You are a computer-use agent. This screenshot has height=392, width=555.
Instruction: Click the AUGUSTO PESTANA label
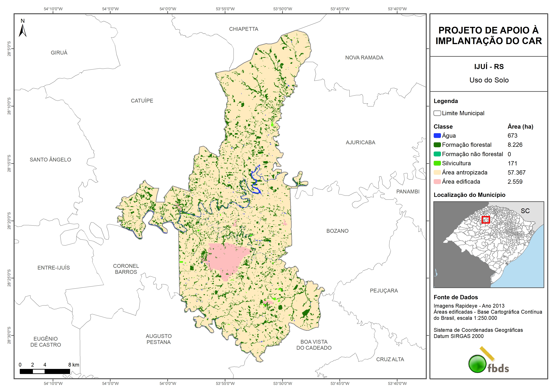[x=159, y=339]
